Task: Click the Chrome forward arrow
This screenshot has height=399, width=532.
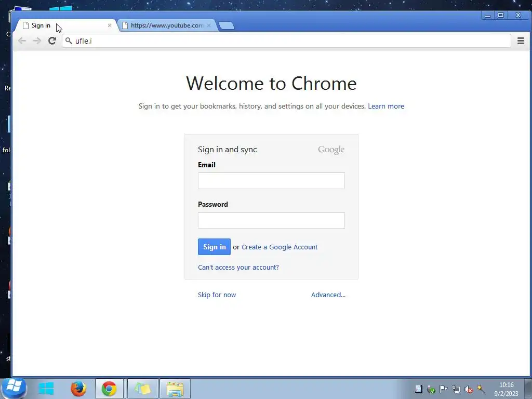Action: click(37, 41)
